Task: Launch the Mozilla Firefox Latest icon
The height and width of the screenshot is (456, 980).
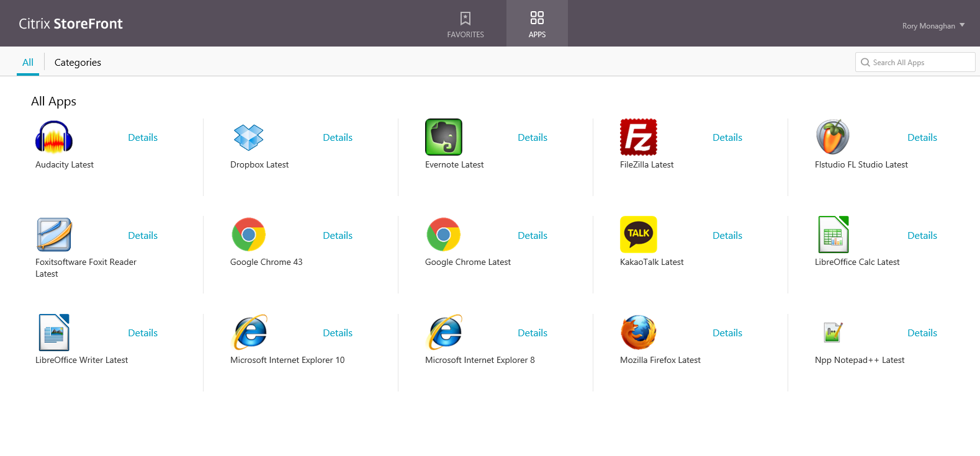Action: coord(639,333)
